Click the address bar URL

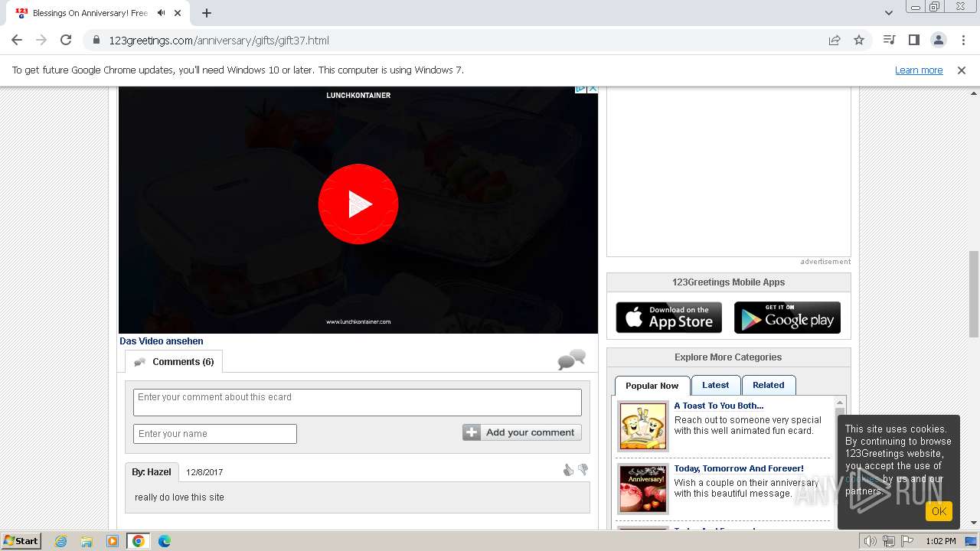[x=219, y=41]
